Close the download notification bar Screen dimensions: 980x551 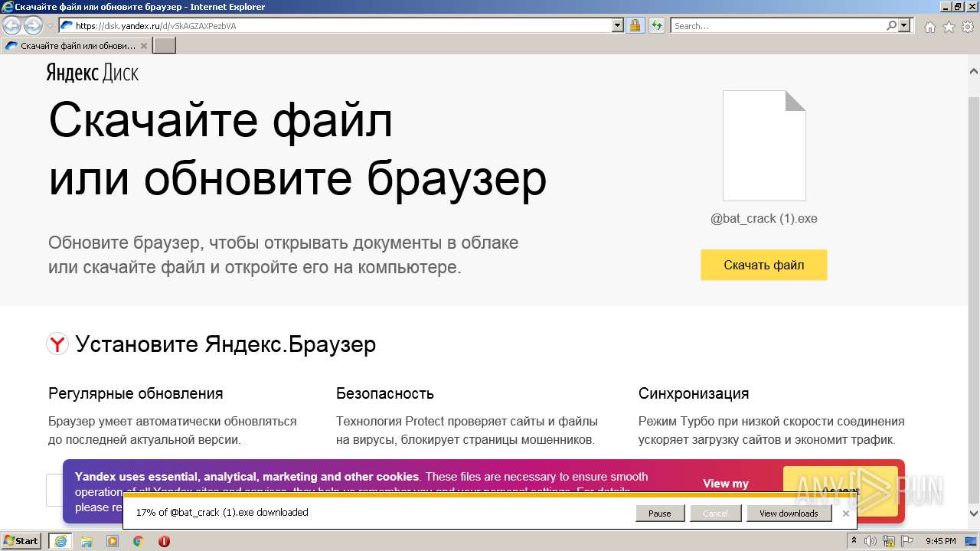coord(846,514)
